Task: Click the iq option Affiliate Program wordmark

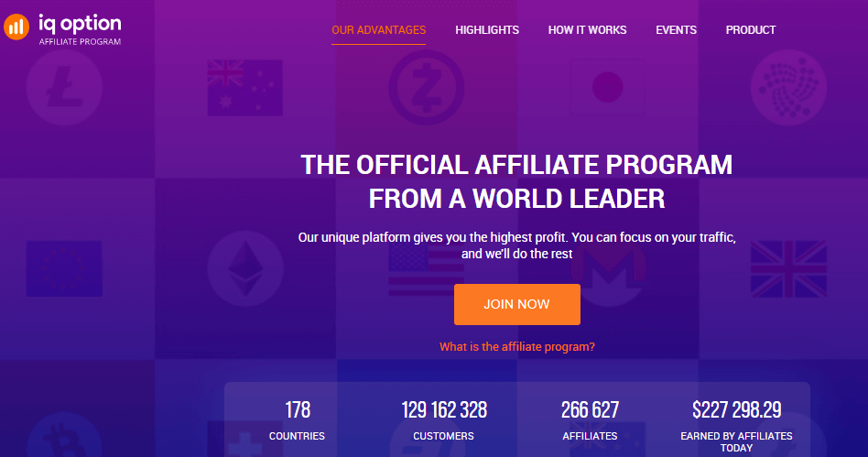Action: pyautogui.click(x=80, y=30)
